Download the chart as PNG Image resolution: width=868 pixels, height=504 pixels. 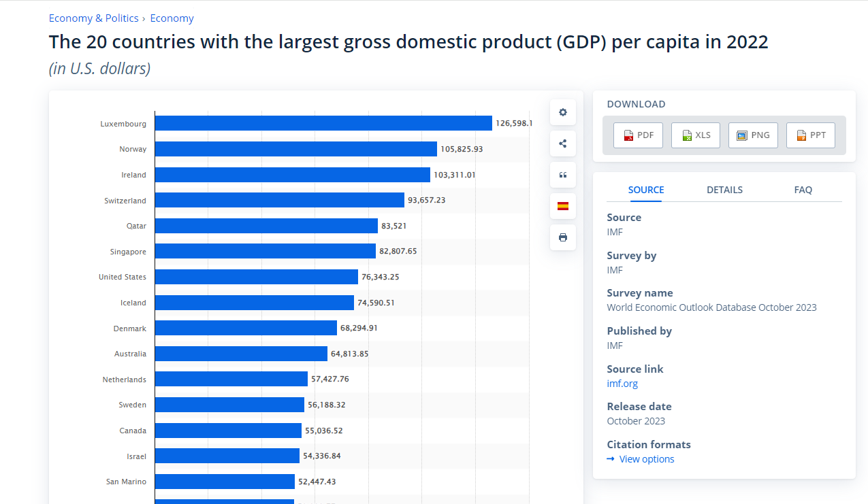(753, 135)
